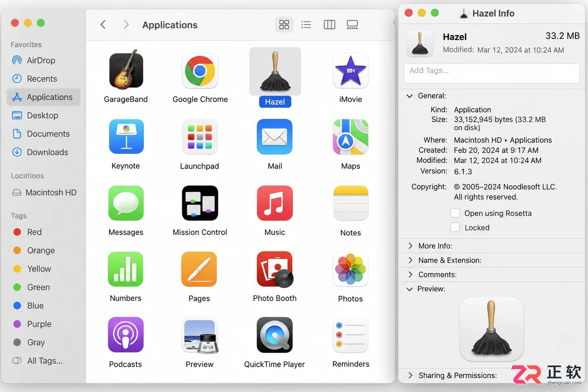Collapse the Preview section

tap(410, 289)
